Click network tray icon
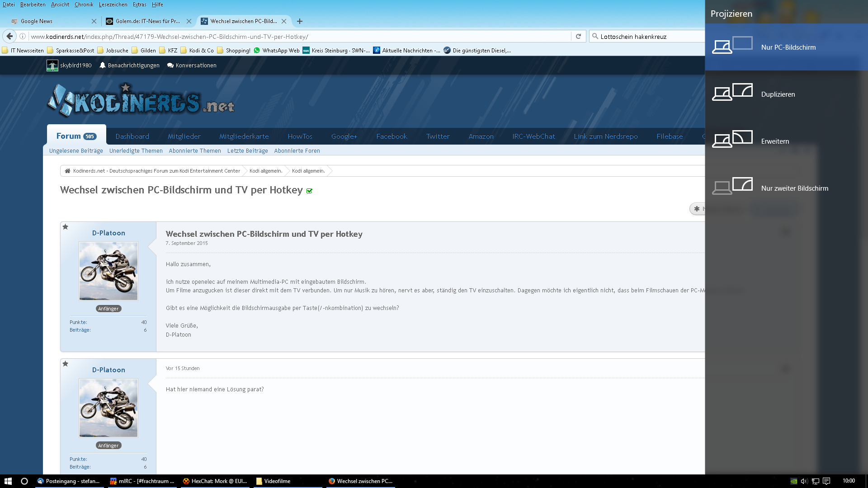Image resolution: width=868 pixels, height=488 pixels. click(815, 481)
